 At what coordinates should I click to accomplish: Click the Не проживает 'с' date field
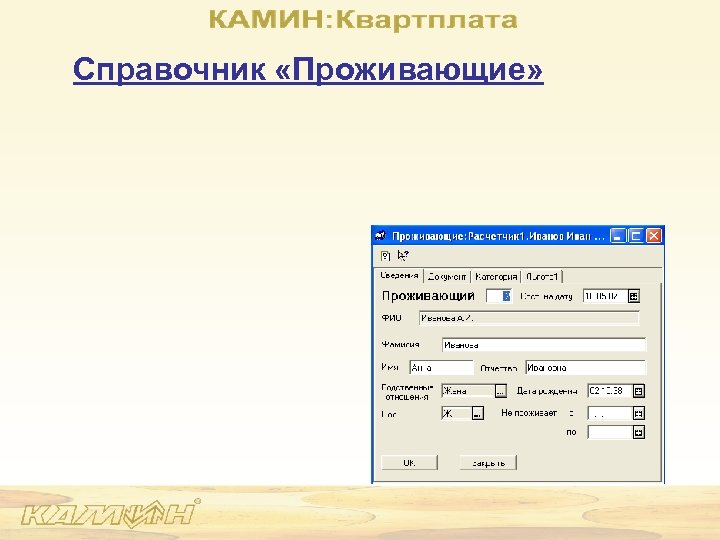tap(610, 413)
